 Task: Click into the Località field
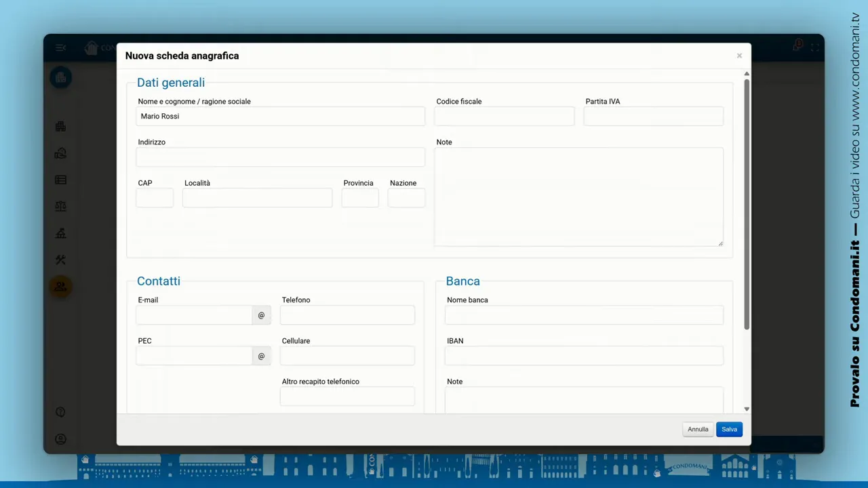tap(257, 198)
